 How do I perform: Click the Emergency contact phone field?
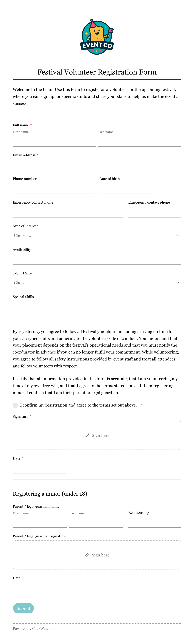click(x=155, y=212)
